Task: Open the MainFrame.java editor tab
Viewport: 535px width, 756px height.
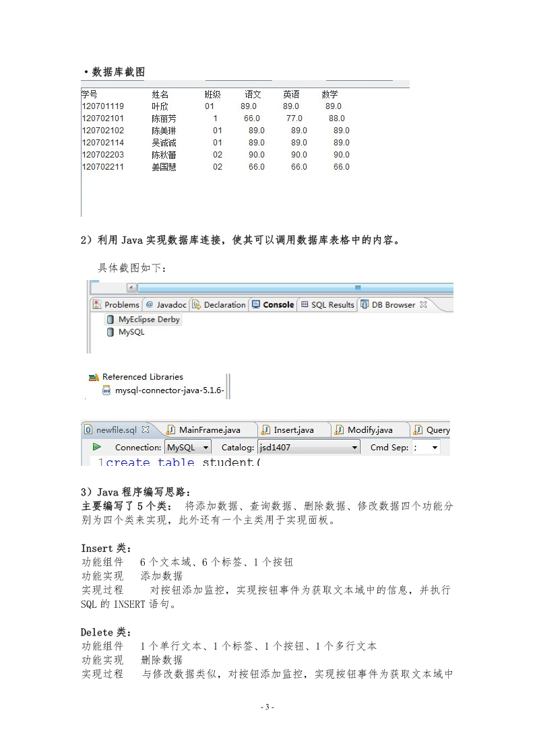Action: pyautogui.click(x=210, y=429)
